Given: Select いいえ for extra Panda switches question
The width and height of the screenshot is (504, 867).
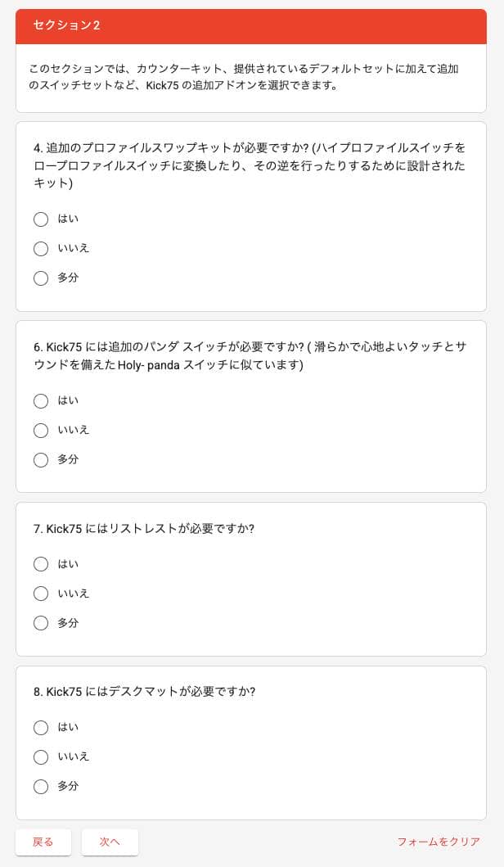Looking at the screenshot, I should tap(41, 430).
